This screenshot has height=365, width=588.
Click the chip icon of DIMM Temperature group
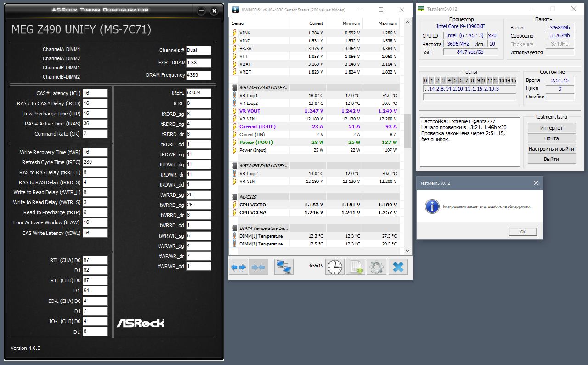[235, 228]
